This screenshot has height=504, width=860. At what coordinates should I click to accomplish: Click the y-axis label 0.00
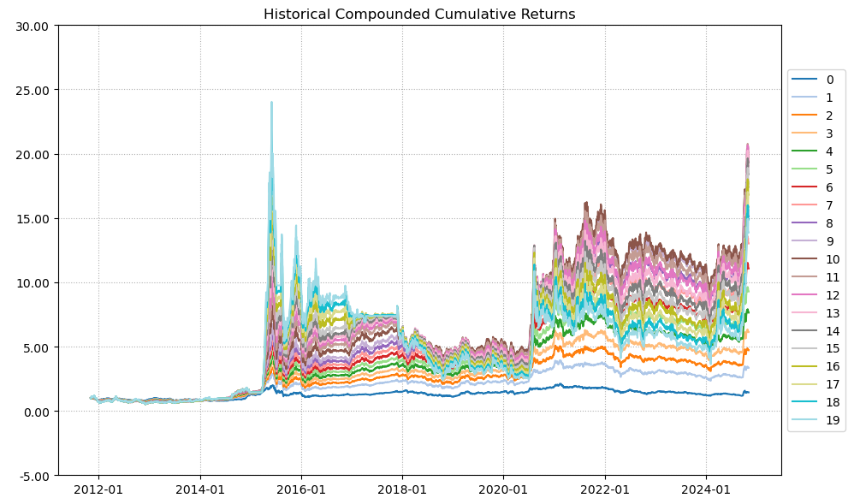click(36, 412)
